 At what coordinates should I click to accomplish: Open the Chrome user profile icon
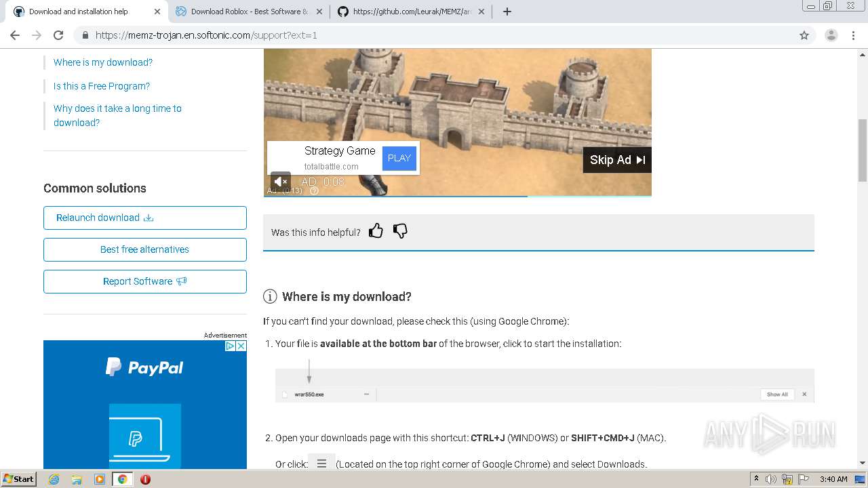(x=831, y=35)
